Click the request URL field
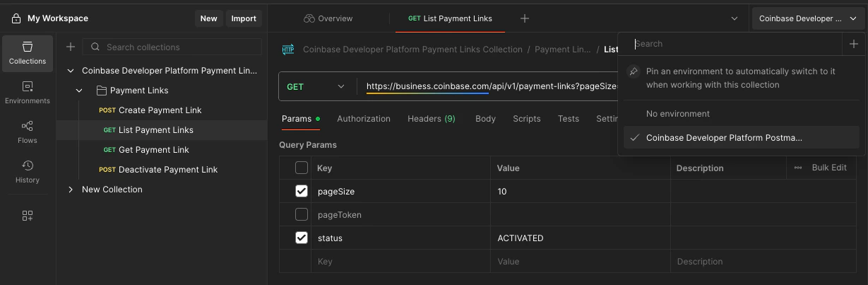This screenshot has height=285, width=868. pyautogui.click(x=490, y=87)
